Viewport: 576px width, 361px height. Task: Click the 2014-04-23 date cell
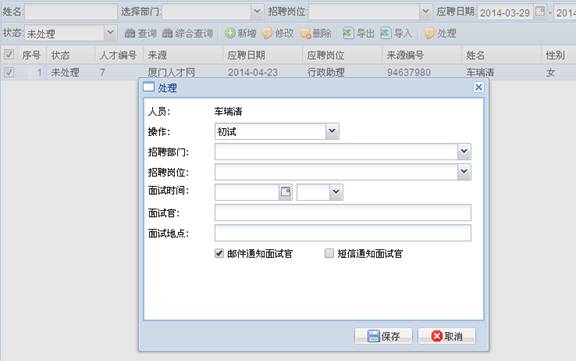click(x=253, y=72)
